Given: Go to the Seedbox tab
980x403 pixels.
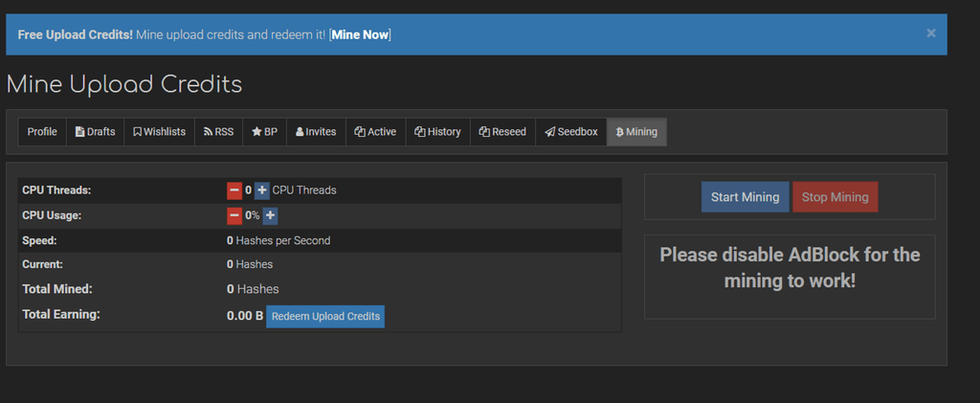Looking at the screenshot, I should tap(570, 132).
